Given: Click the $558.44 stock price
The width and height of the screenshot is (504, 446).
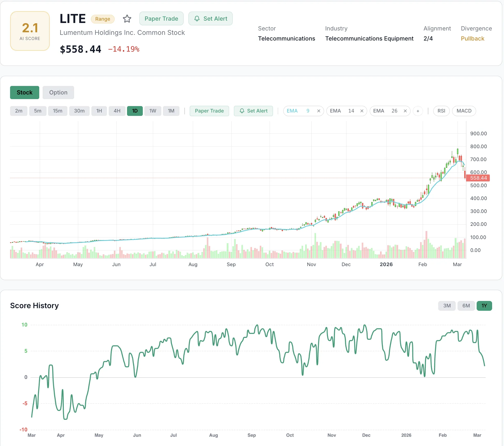Looking at the screenshot, I should (x=81, y=49).
